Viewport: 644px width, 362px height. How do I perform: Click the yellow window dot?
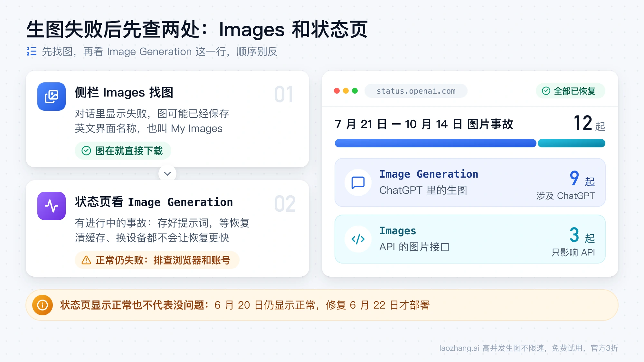pyautogui.click(x=346, y=91)
